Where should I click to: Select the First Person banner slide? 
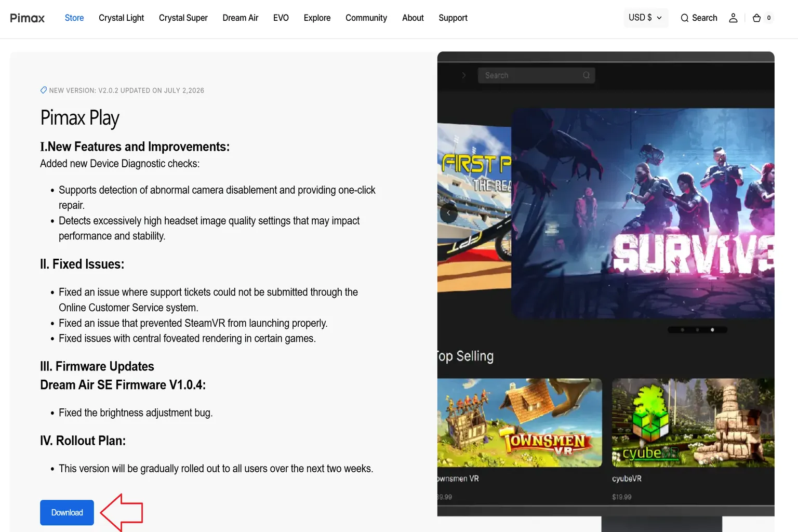pyautogui.click(x=474, y=208)
